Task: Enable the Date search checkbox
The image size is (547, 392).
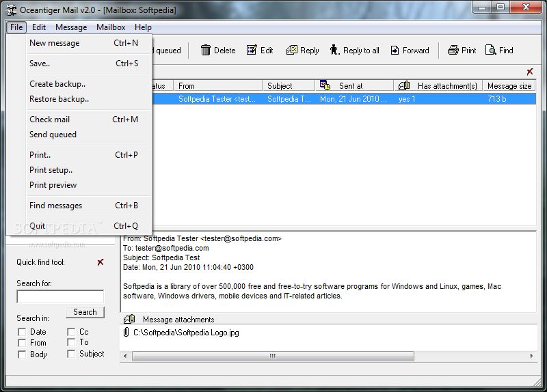Action: tap(22, 332)
